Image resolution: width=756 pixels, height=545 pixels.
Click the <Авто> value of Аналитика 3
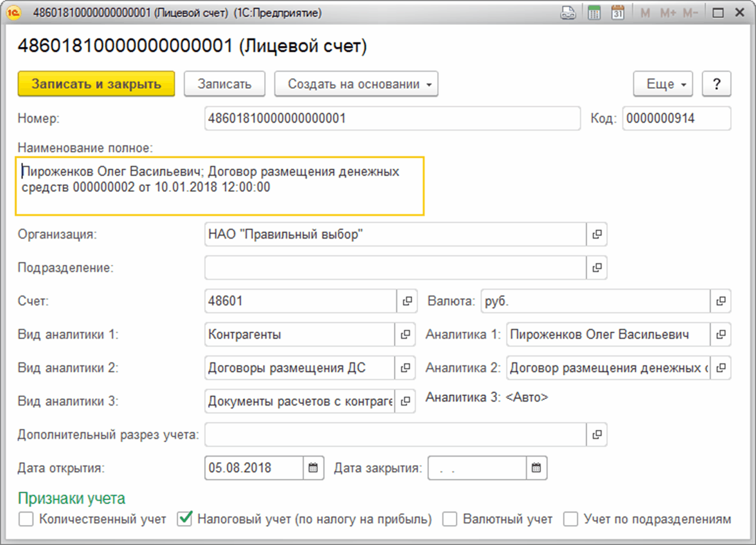tap(527, 397)
